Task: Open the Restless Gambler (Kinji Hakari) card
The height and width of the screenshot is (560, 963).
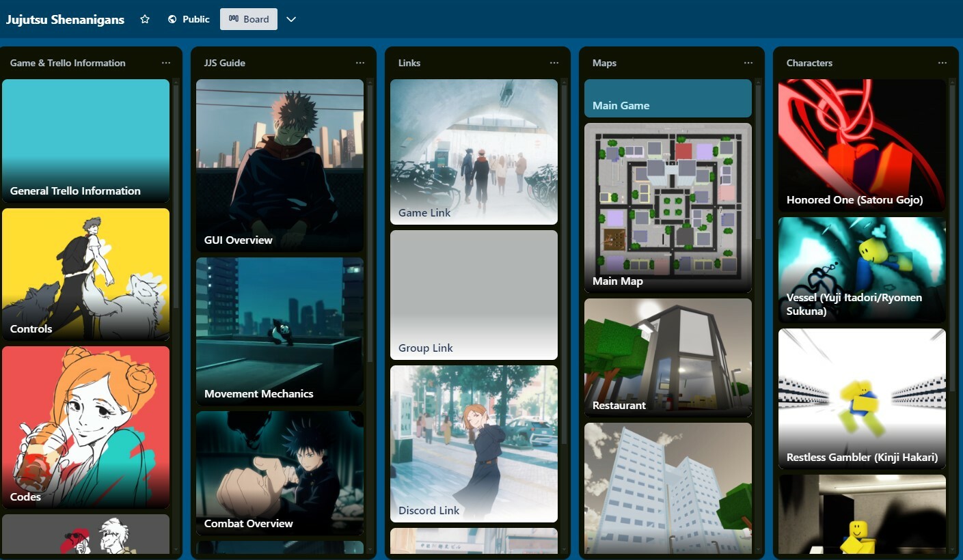Action: coord(862,398)
